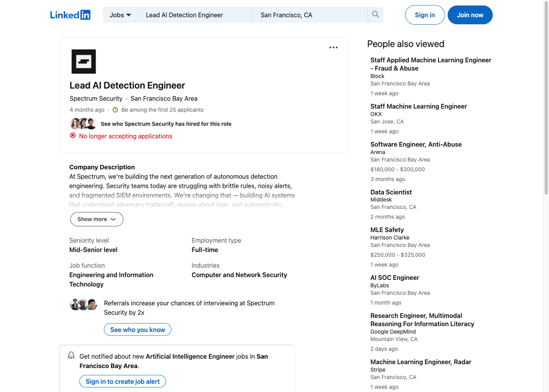The image size is (549, 392).
Task: Open the Software Engineer, Anti-Abuse job
Action: pyautogui.click(x=416, y=144)
